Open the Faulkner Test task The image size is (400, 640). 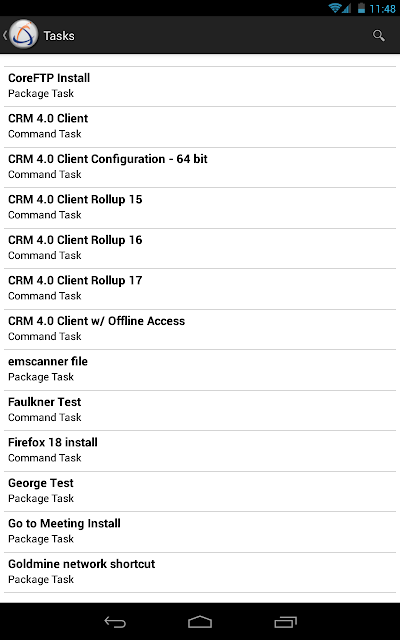pos(200,410)
